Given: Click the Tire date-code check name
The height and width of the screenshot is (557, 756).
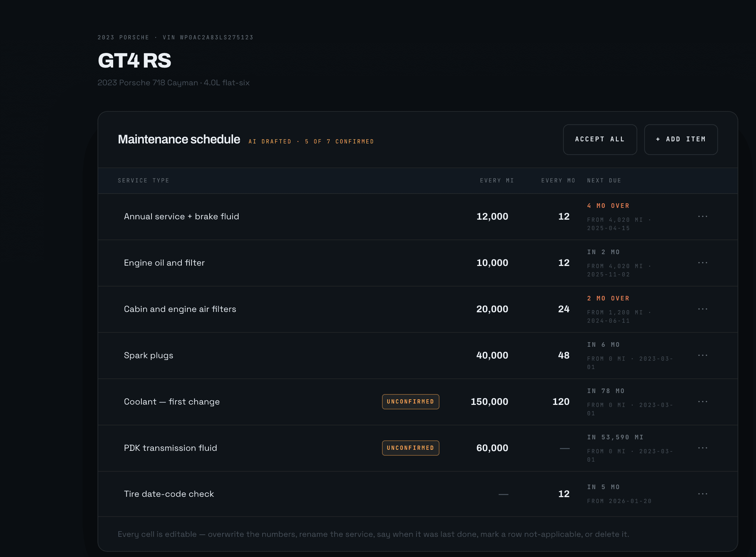Looking at the screenshot, I should point(169,494).
